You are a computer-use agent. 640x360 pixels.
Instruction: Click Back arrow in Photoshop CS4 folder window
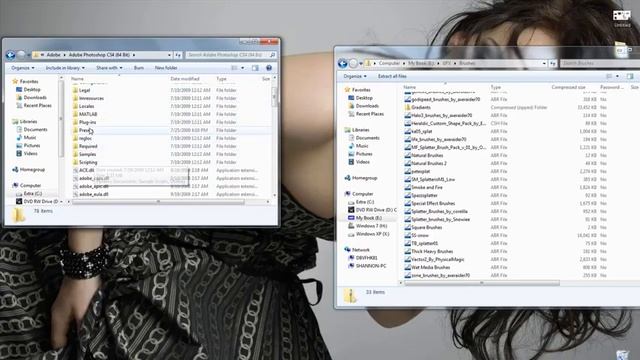point(11,55)
